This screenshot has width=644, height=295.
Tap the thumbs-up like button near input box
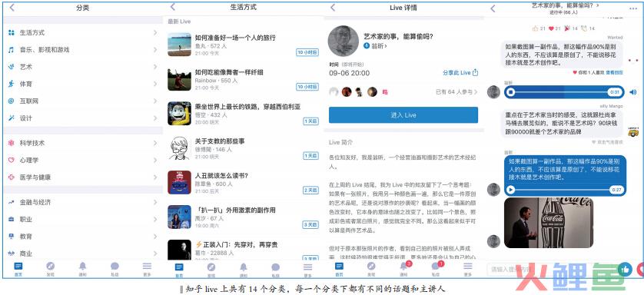click(625, 269)
